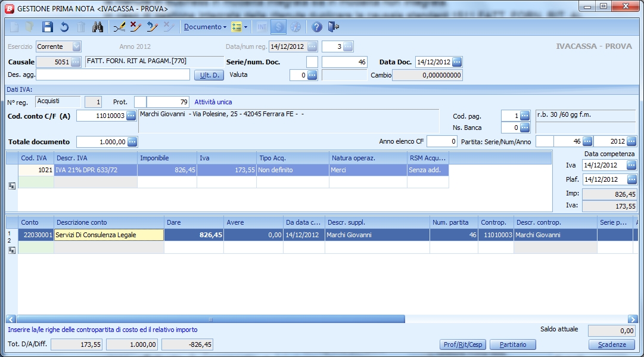The height and width of the screenshot is (357, 644).
Task: Click the scrollbar right arrow
Action: 633,319
